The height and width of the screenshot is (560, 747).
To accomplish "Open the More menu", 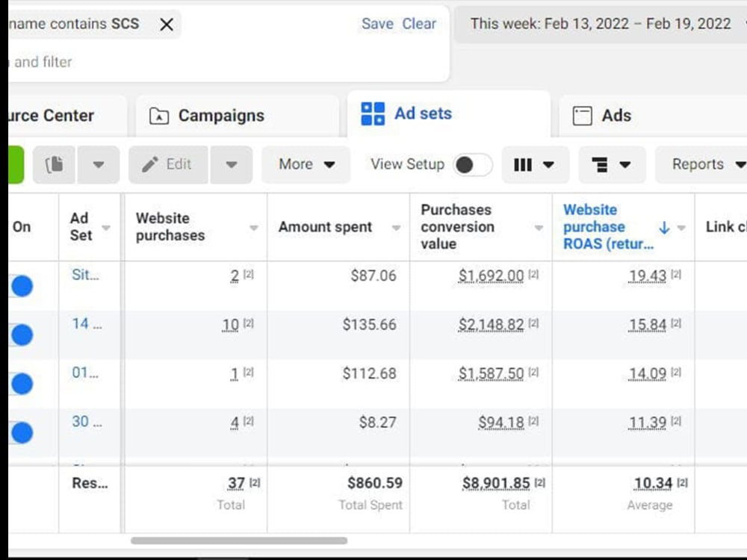I will coord(306,164).
